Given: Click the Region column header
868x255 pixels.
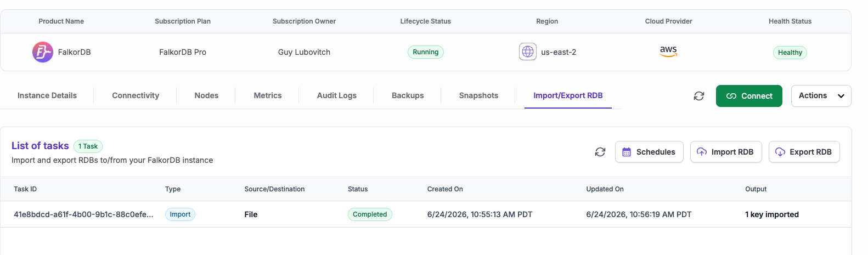Looking at the screenshot, I should pos(547,21).
